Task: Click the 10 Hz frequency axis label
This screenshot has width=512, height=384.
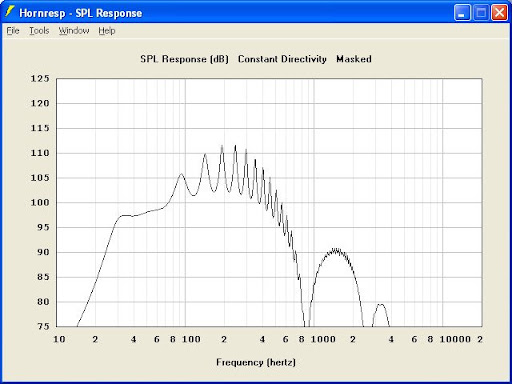Action: (x=59, y=339)
